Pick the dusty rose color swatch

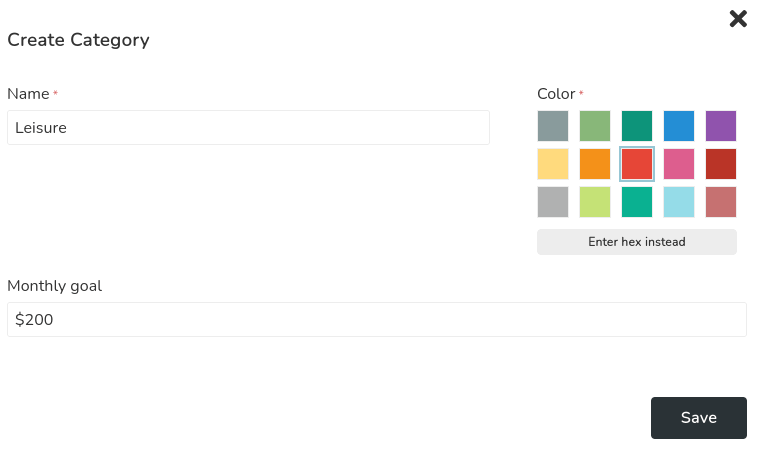click(721, 202)
